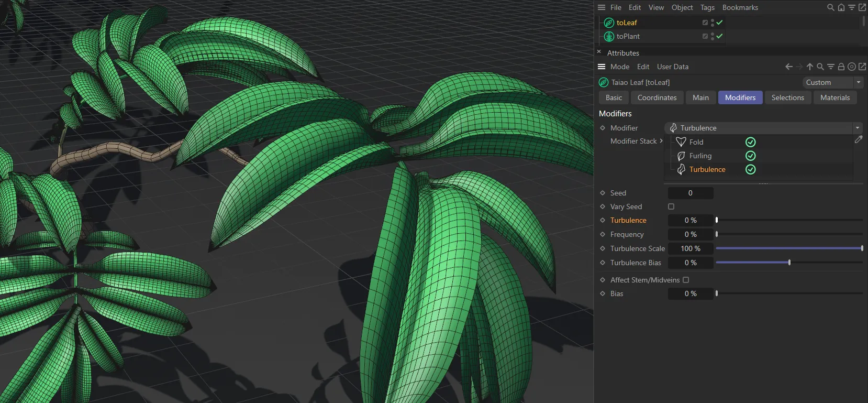Toggle toLeaf enabled green checkmark

click(720, 23)
